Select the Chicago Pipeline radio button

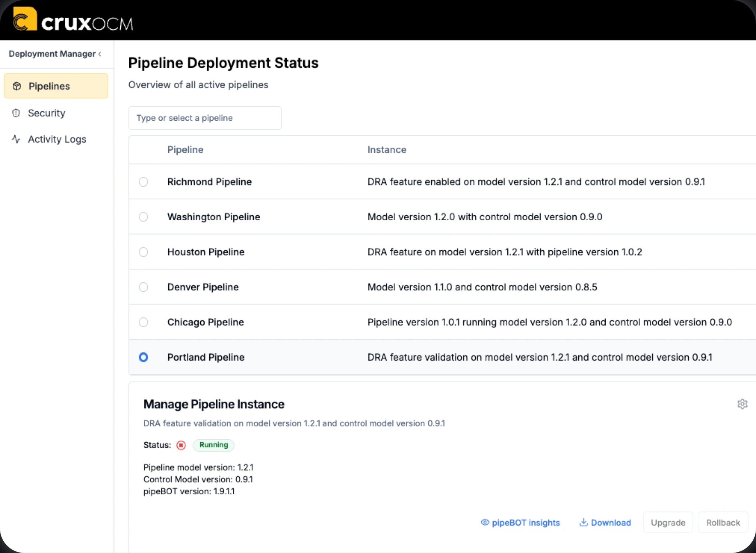(143, 322)
